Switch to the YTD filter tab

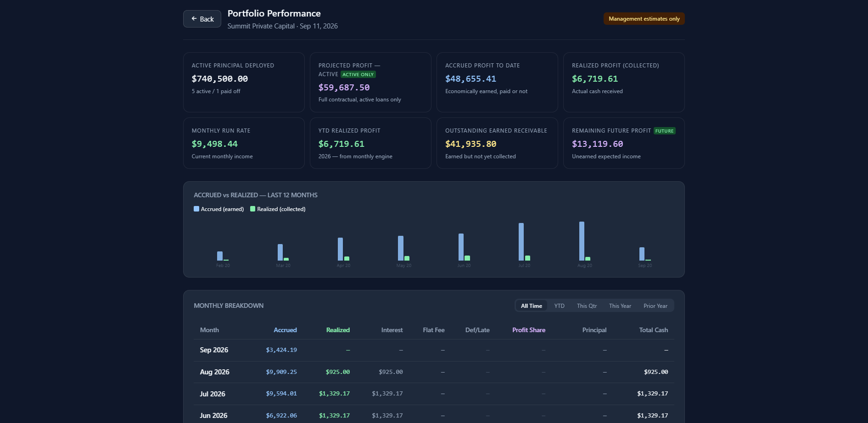559,306
